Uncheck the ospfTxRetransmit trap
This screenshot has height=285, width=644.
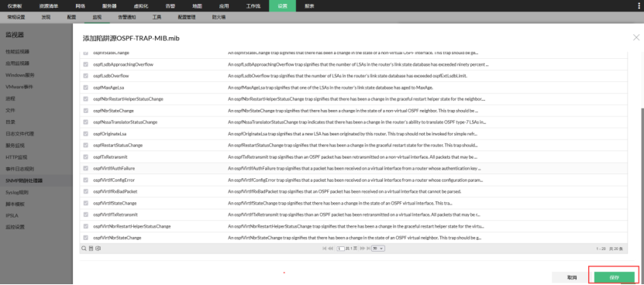pos(86,157)
